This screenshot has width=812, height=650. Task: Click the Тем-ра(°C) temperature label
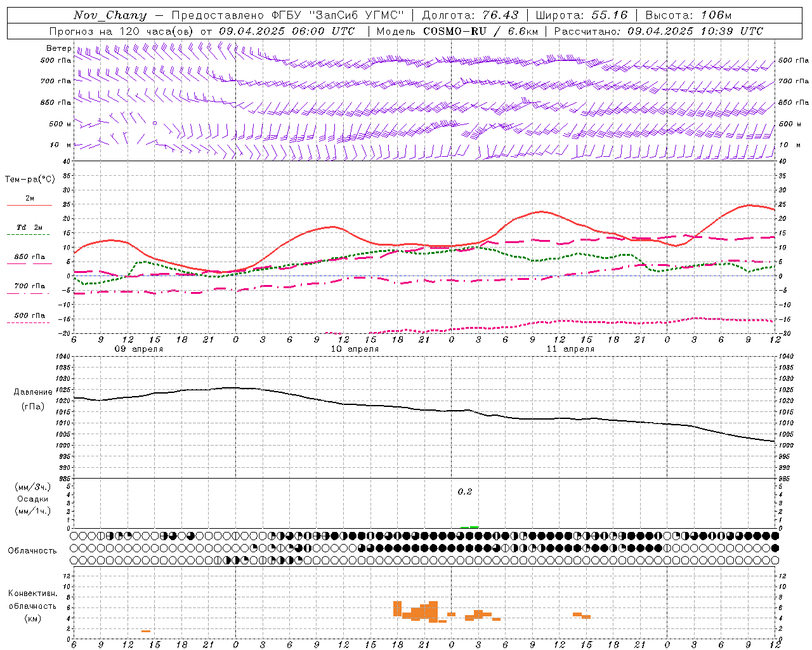(30, 180)
